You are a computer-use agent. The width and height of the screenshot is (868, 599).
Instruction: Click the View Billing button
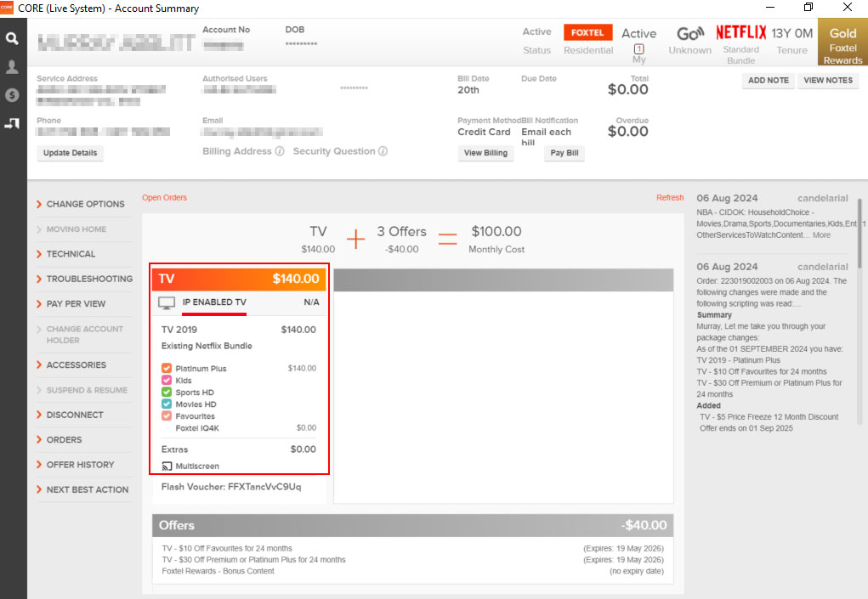pos(485,153)
